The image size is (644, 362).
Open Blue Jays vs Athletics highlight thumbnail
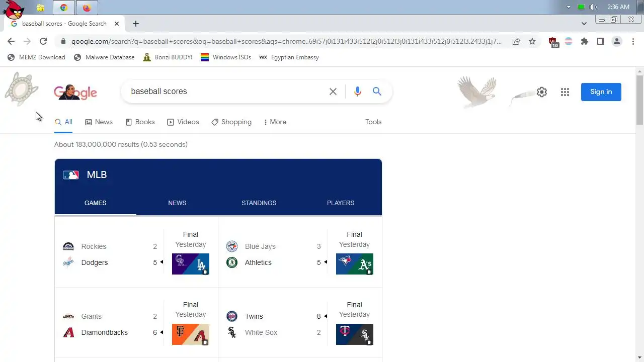[355, 264]
